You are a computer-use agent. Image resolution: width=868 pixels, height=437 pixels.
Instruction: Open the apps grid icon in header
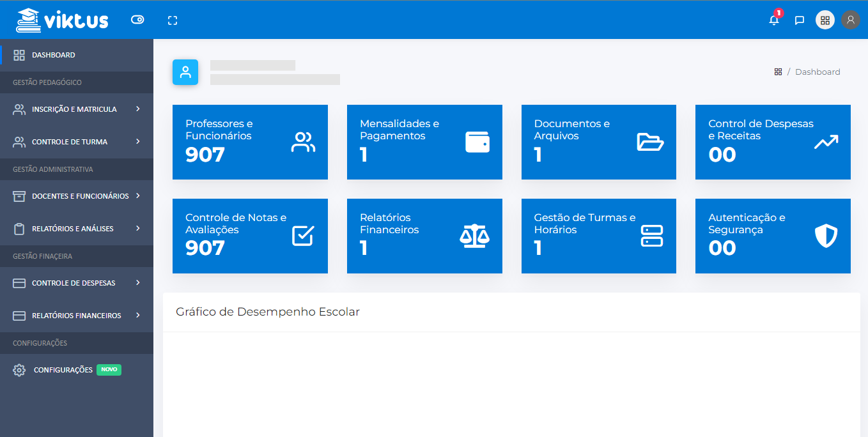point(825,20)
